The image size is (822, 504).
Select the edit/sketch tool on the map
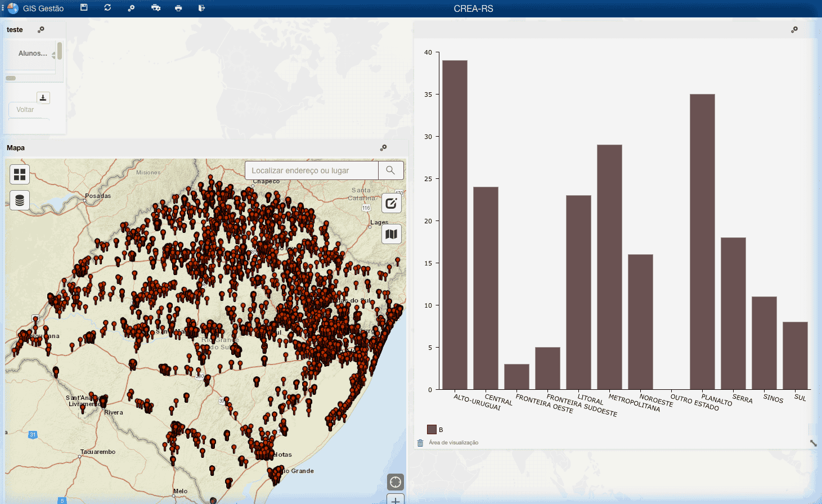coord(391,203)
